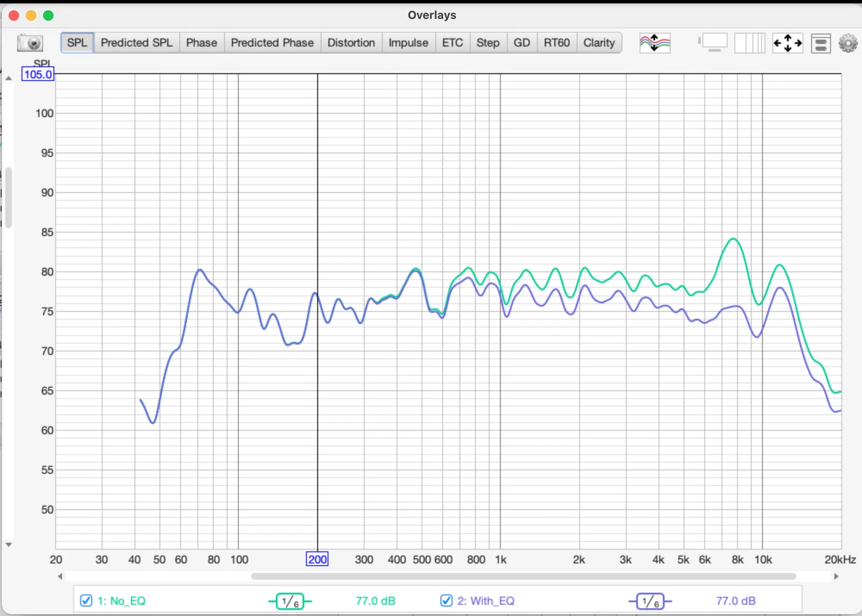View the Clarity tab
Viewport: 862px width, 616px height.
[599, 43]
